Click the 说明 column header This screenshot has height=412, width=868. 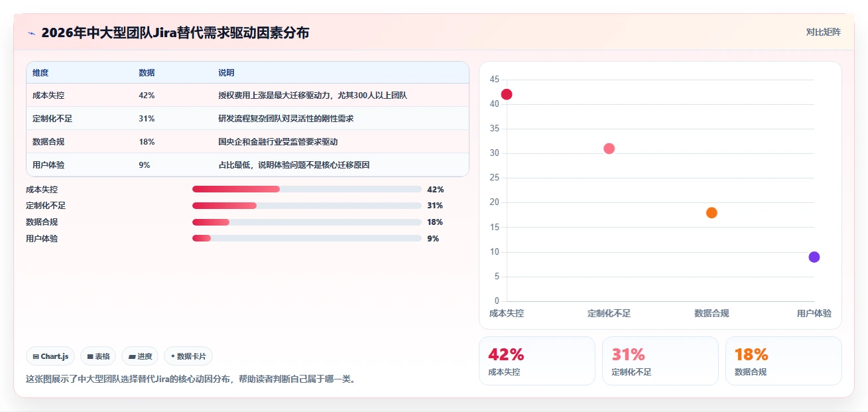point(226,72)
